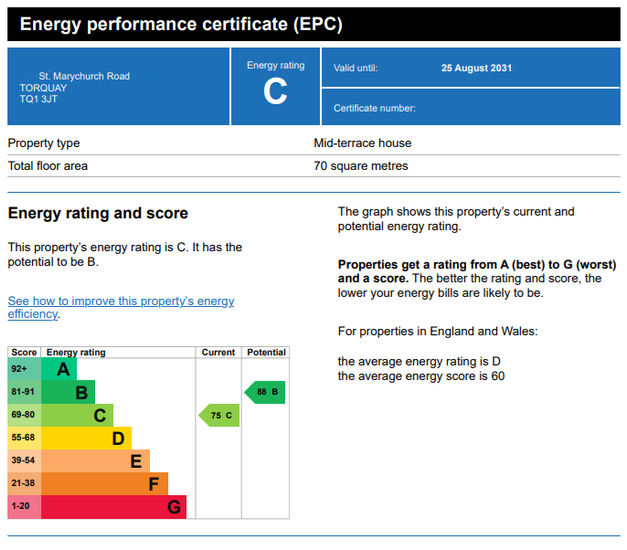627x550 pixels.
Task: Click the St. Marychurch Road address block
Action: tap(84, 87)
